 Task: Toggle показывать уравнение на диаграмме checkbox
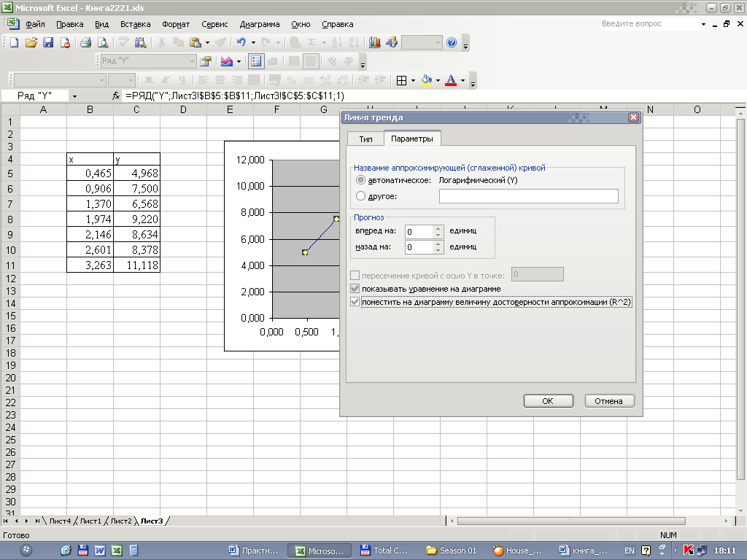(x=355, y=289)
